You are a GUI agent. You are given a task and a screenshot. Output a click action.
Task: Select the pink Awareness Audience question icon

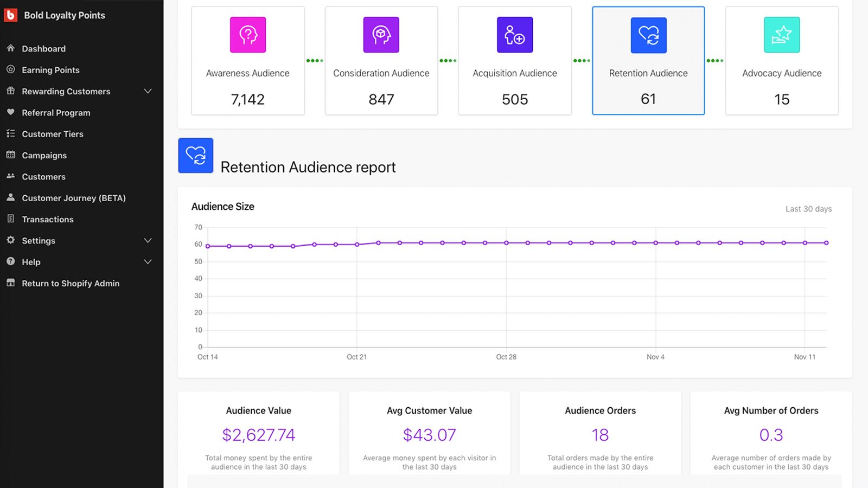tap(248, 35)
